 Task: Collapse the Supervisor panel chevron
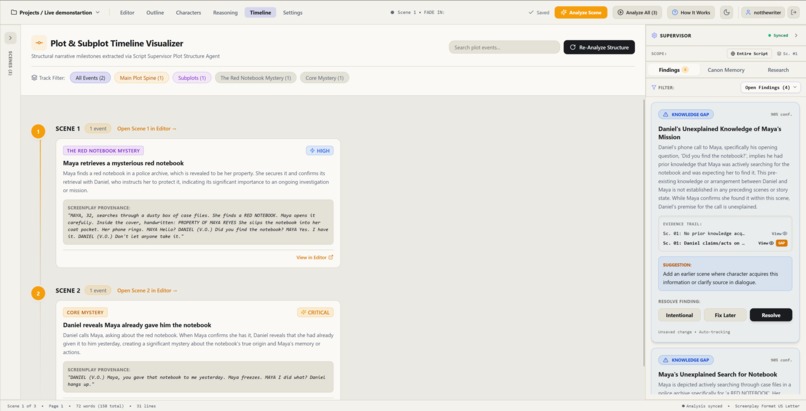coord(796,35)
